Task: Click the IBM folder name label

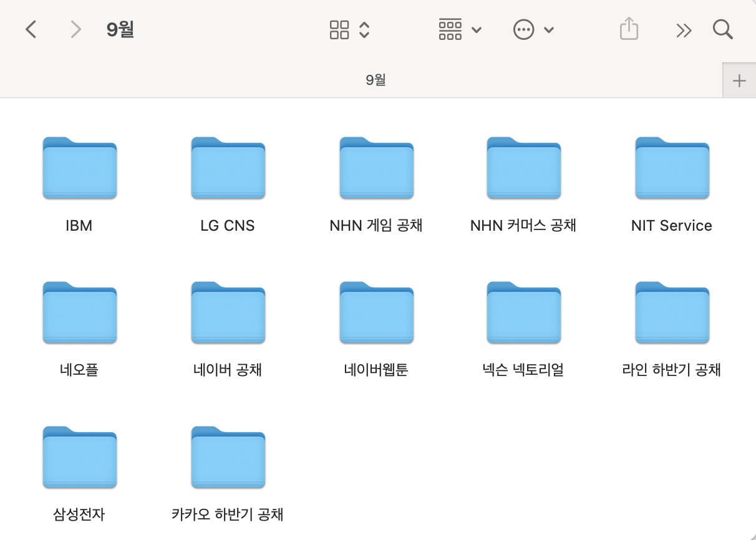Action: click(x=79, y=226)
